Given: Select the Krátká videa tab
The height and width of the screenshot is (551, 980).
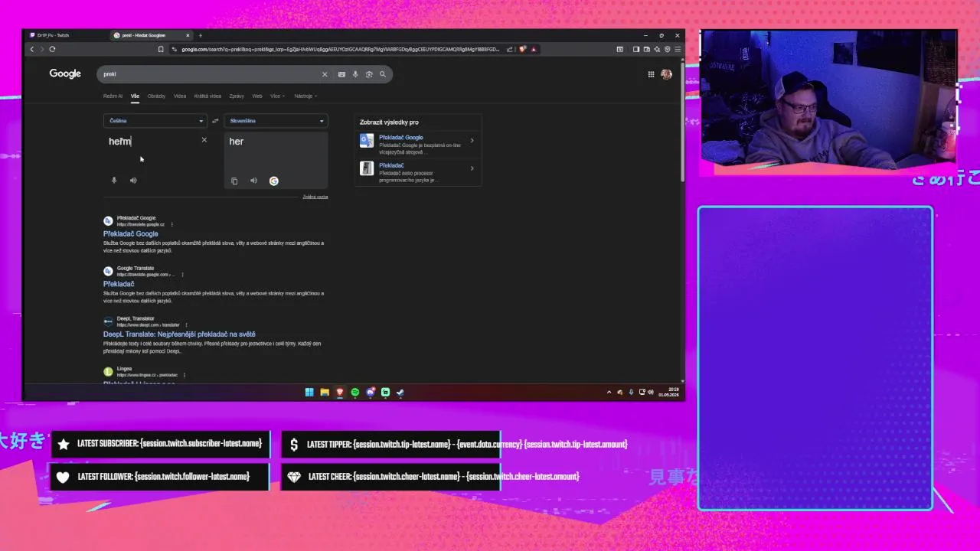Looking at the screenshot, I should tap(207, 96).
